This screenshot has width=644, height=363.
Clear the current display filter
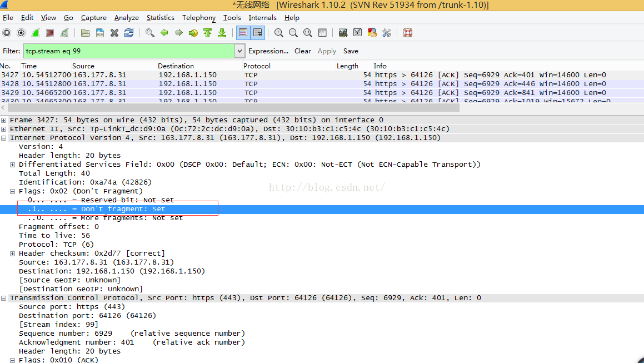302,51
